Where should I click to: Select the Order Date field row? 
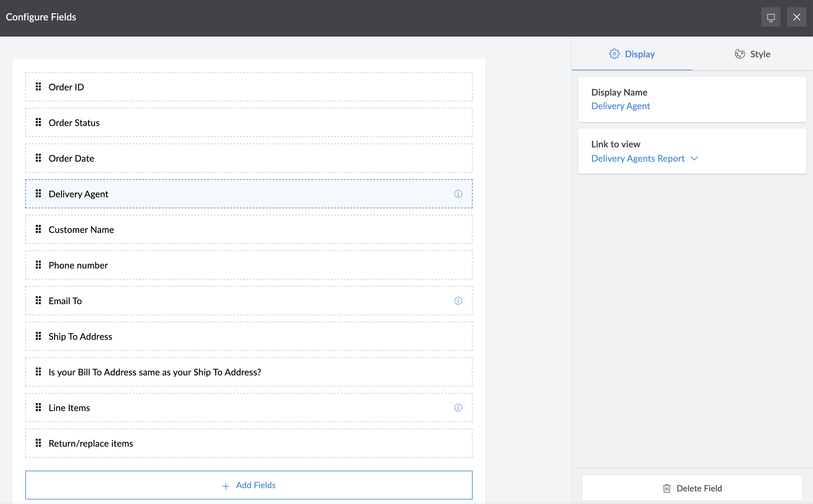click(249, 158)
